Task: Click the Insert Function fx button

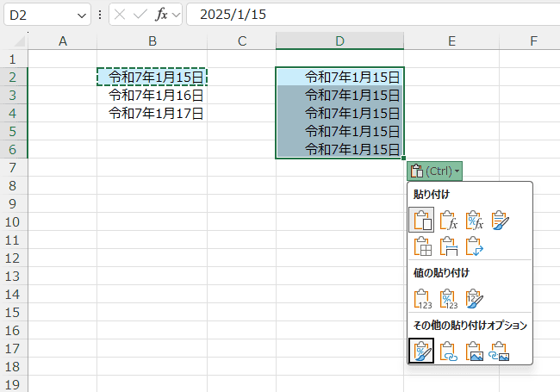Action: pos(160,15)
